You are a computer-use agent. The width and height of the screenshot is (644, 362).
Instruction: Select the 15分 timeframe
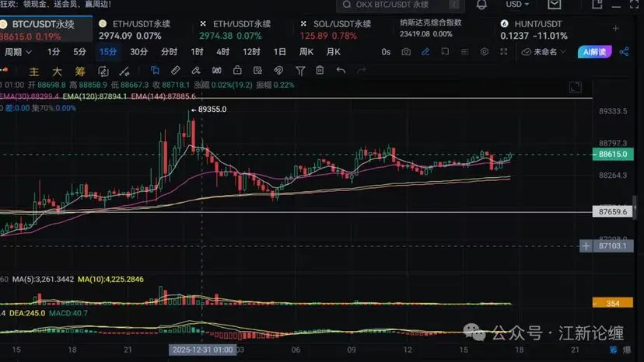(x=108, y=52)
